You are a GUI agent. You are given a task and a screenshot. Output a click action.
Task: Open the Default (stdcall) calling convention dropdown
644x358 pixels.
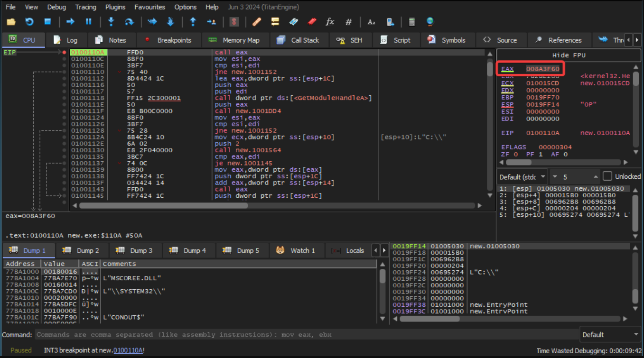pyautogui.click(x=523, y=177)
